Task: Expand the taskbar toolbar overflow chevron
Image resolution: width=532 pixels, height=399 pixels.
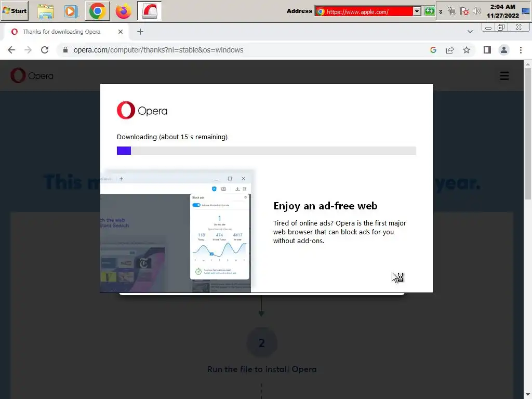Action: (441, 12)
